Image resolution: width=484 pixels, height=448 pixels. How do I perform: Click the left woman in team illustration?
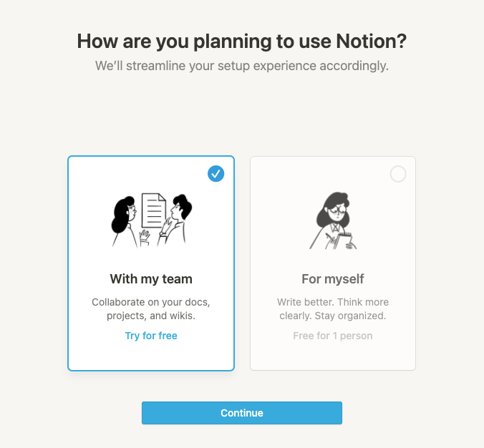(124, 222)
